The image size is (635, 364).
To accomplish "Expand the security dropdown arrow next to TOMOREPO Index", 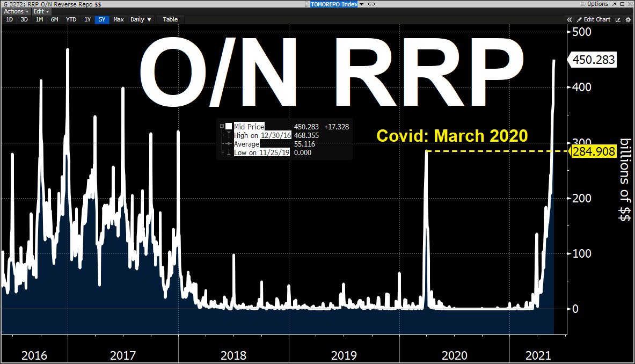I will coord(362,4).
